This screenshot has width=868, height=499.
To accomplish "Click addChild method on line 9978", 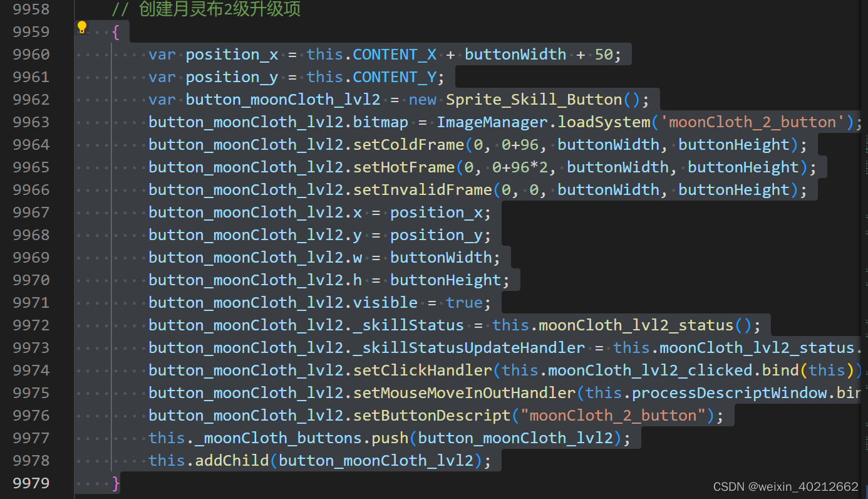I will (x=232, y=461).
